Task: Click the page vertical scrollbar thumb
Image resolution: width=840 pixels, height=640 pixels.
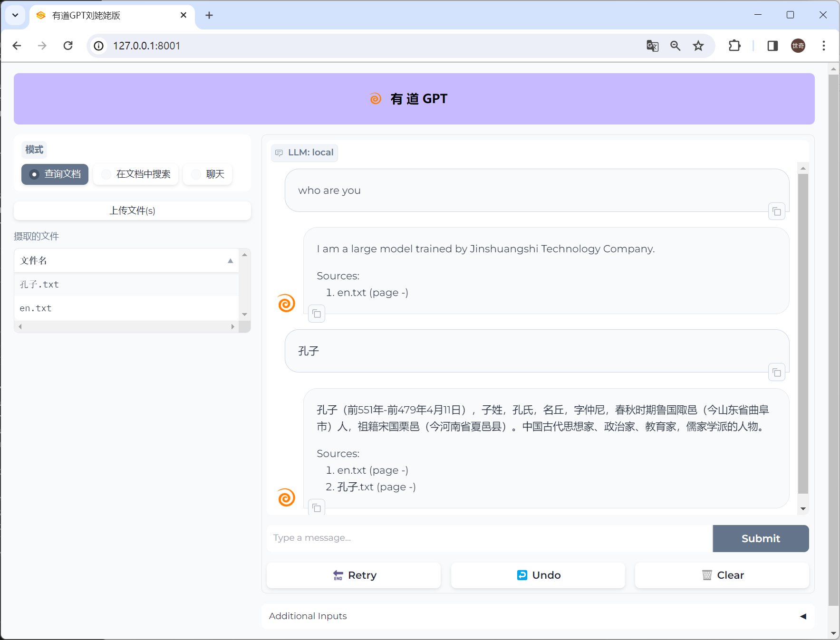Action: pyautogui.click(x=833, y=340)
